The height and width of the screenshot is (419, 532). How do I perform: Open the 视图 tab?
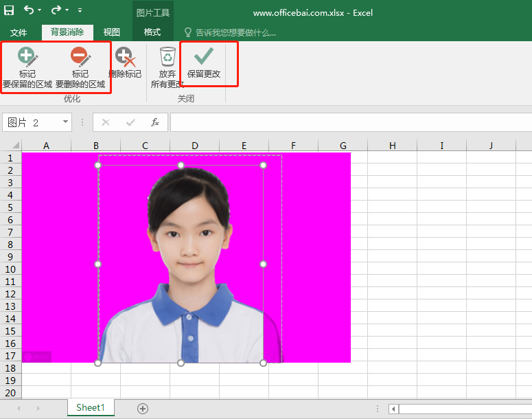click(112, 32)
